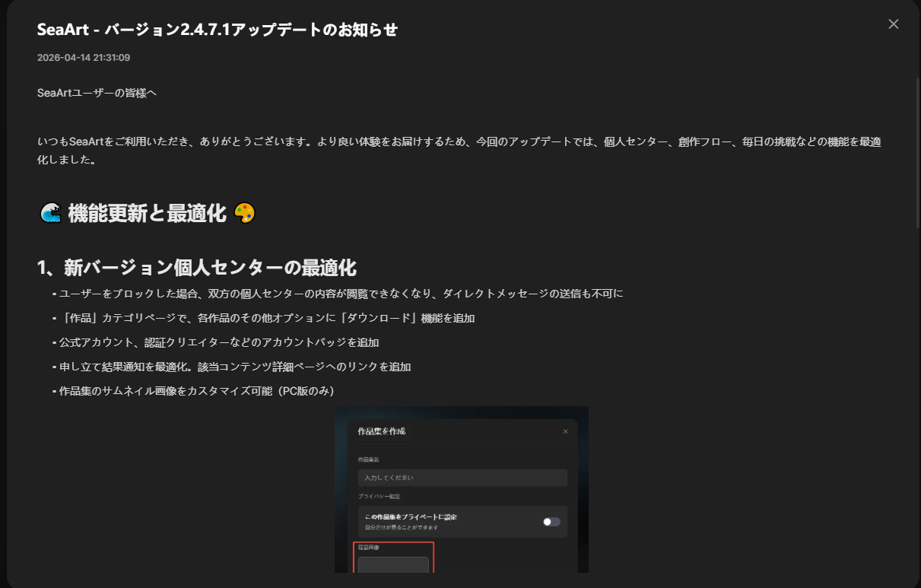This screenshot has width=921, height=588.
Task: Click the wave emoji before 機能更新と最適化
Action: (x=49, y=214)
